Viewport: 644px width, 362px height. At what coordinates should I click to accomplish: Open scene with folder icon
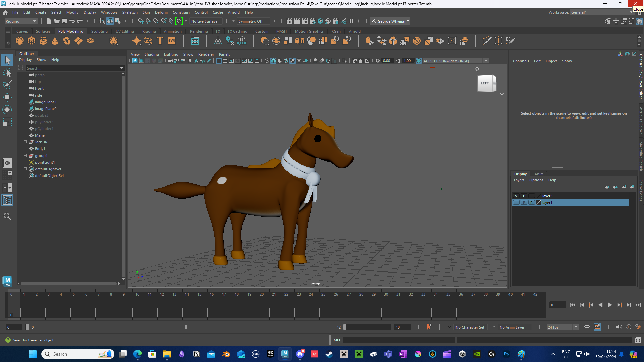(57, 21)
